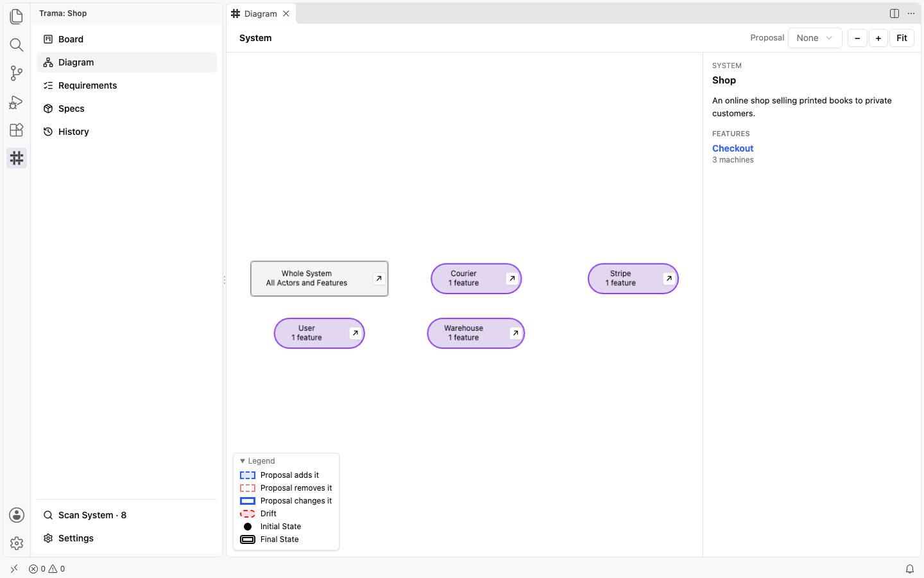The height and width of the screenshot is (578, 924).
Task: Open the Proposal dropdown showing None
Action: [815, 38]
